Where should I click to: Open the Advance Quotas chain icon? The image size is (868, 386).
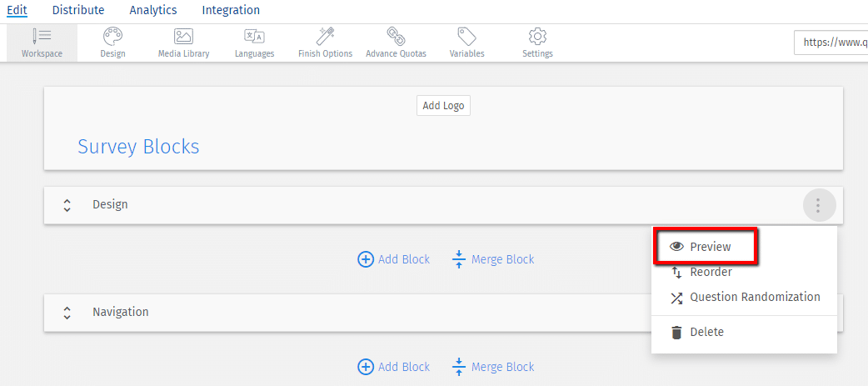click(x=396, y=37)
